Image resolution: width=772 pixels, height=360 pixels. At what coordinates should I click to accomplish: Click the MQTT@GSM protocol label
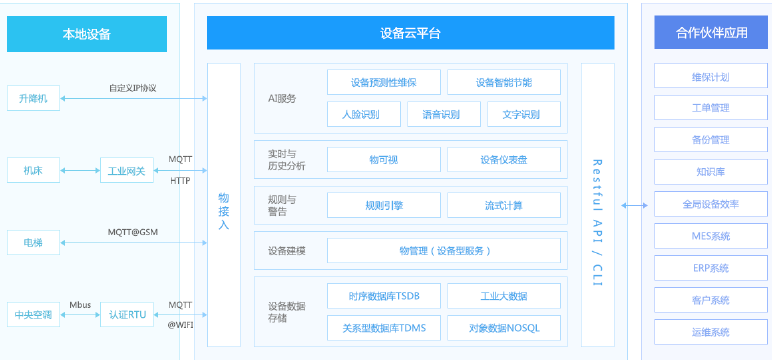[x=133, y=231]
